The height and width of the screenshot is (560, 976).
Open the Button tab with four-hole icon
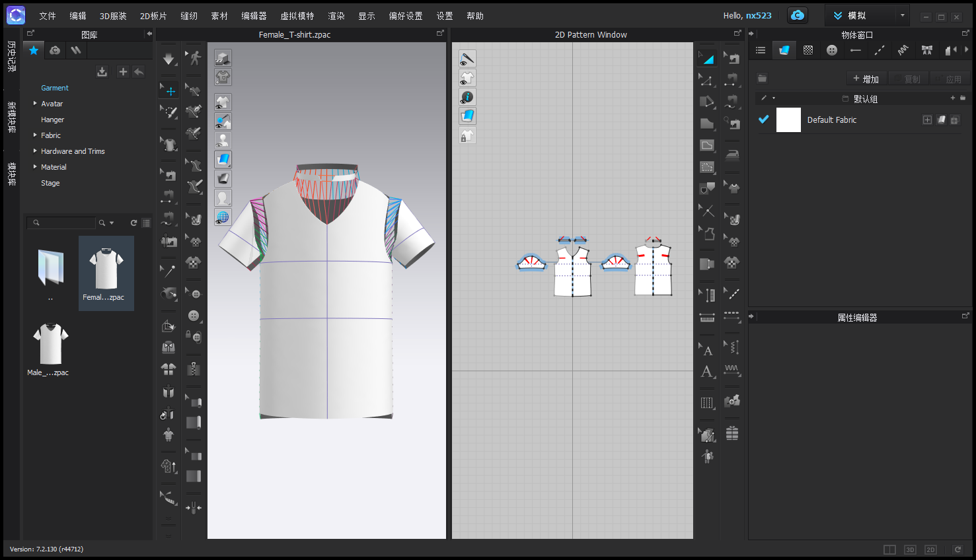coord(832,50)
